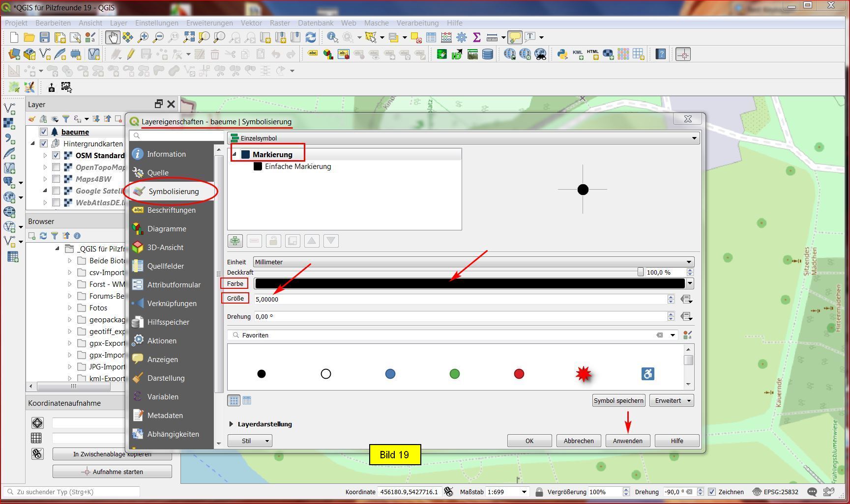The width and height of the screenshot is (850, 504).
Task: Toggle the Zeichnen render checkbox
Action: tap(711, 492)
